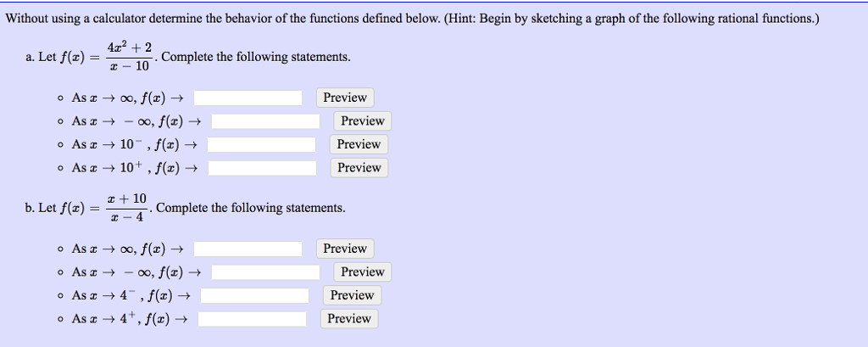Viewport: 868px width, 347px height.
Task: Preview the x→10⁺ answer
Action: tap(359, 168)
